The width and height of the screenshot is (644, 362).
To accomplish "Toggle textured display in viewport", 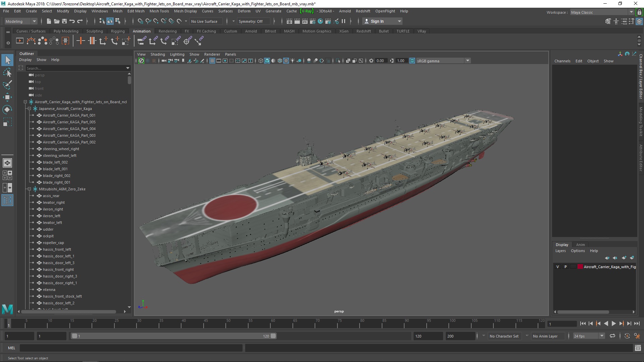I will click(x=286, y=61).
